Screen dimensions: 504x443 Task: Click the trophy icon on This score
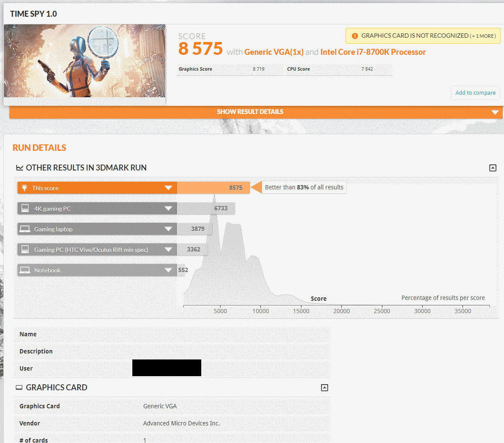pyautogui.click(x=25, y=188)
